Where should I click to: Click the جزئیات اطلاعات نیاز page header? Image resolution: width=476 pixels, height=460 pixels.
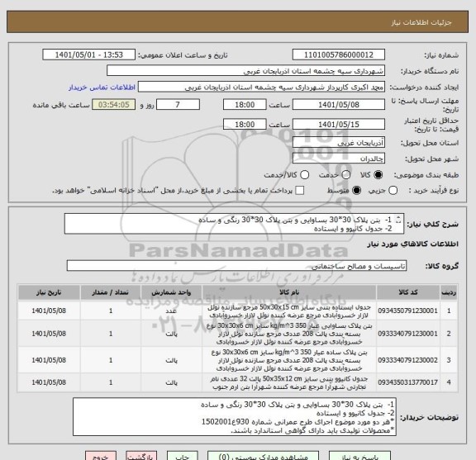click(421, 23)
